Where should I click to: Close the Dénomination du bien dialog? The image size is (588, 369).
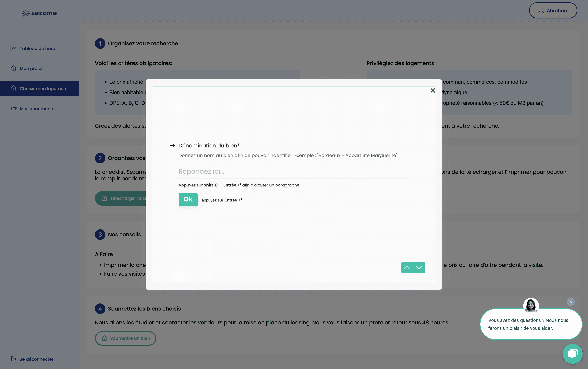click(x=433, y=90)
